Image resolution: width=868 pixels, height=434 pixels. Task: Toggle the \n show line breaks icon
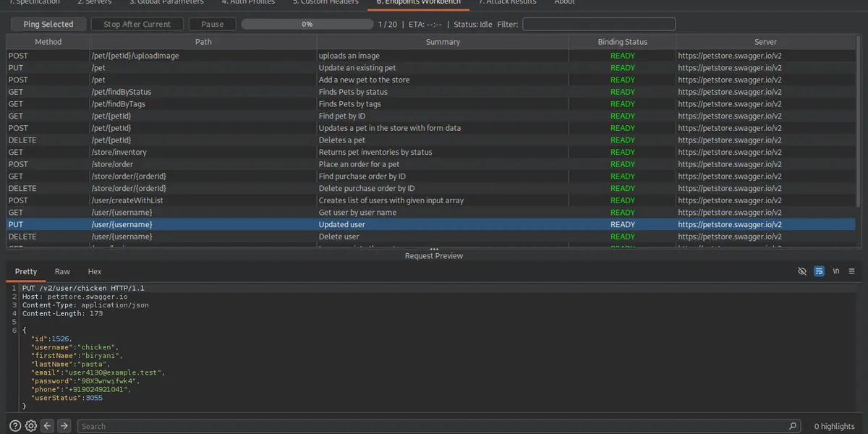point(836,271)
